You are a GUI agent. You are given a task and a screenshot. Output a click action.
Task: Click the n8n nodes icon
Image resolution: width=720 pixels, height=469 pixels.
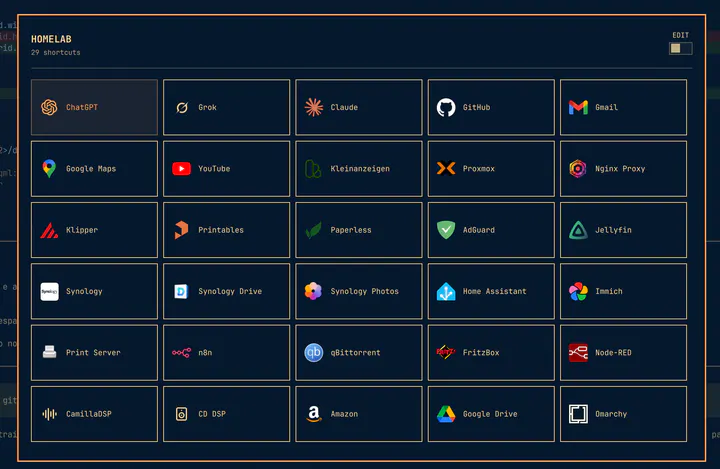[x=181, y=353]
